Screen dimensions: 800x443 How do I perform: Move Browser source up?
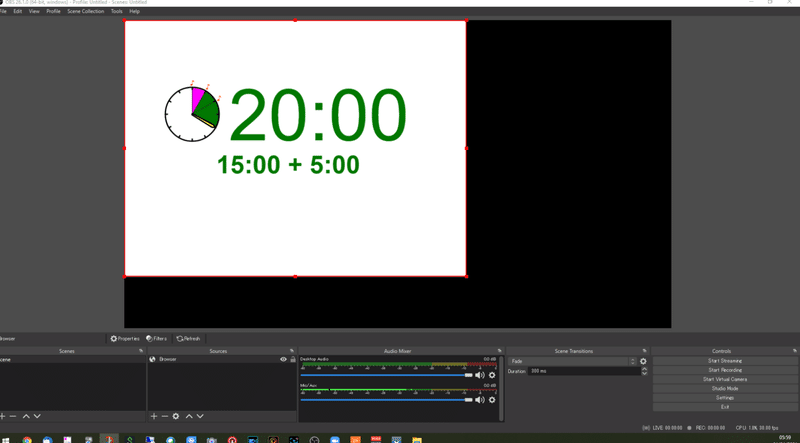pos(189,416)
